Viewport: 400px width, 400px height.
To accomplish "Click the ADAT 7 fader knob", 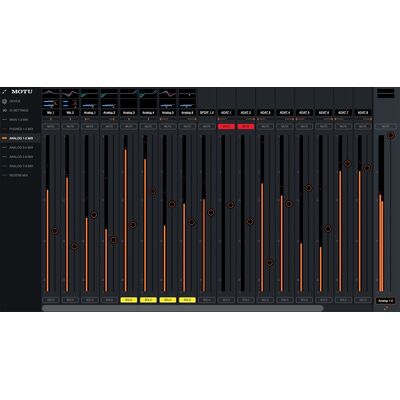I will [x=348, y=164].
